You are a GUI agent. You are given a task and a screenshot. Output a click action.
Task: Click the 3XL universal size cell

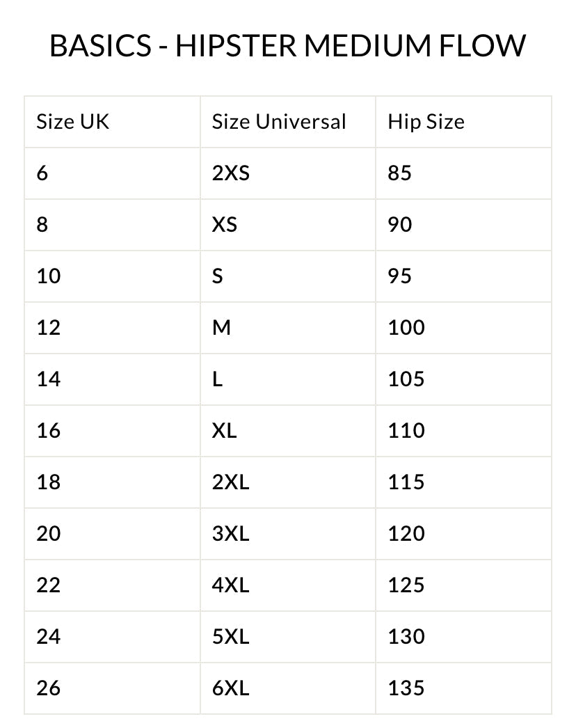tap(230, 534)
